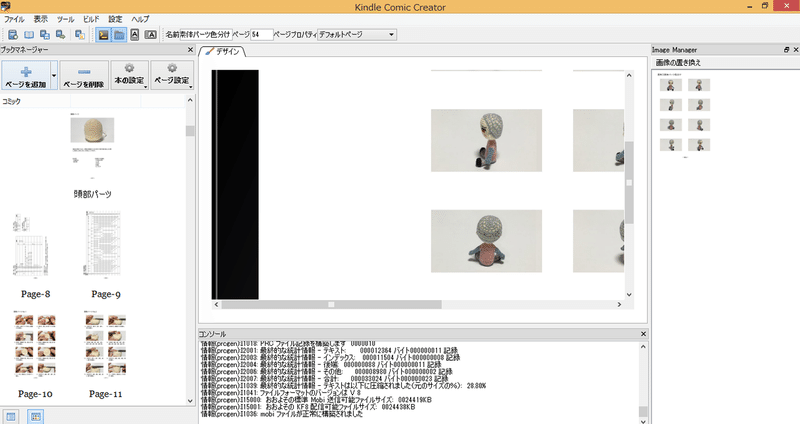Click the ページを追加 button

[x=26, y=76]
